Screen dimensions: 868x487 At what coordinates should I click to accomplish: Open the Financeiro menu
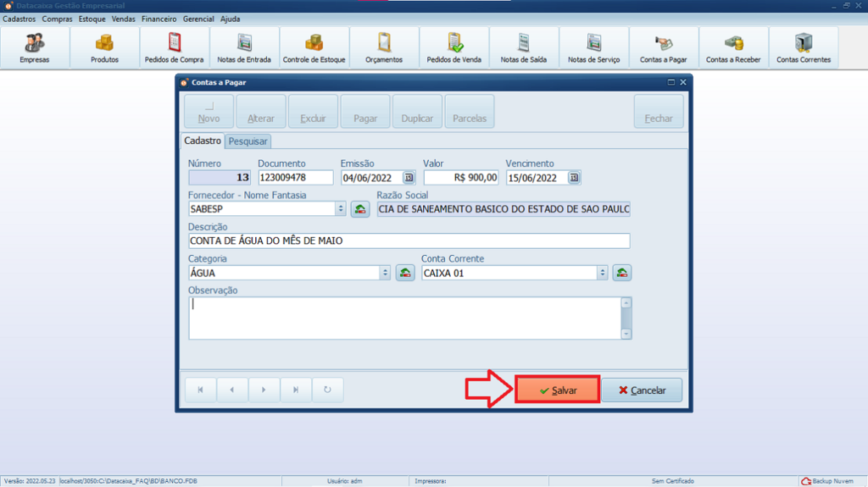click(159, 19)
